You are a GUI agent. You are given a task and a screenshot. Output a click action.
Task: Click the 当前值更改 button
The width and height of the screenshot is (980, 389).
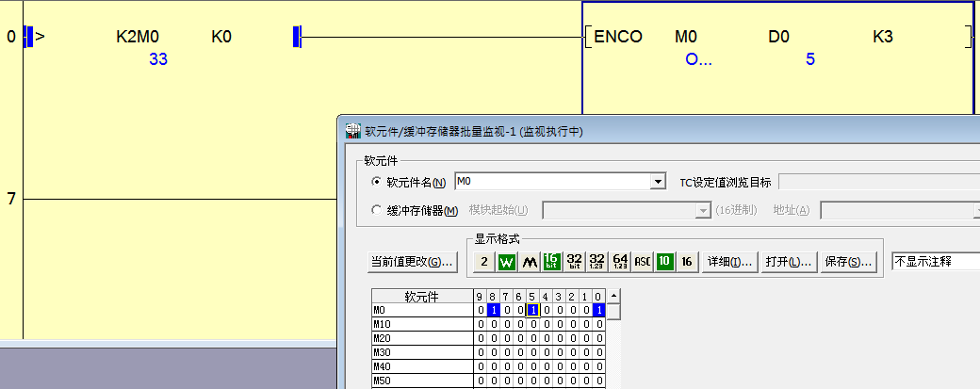point(413,262)
